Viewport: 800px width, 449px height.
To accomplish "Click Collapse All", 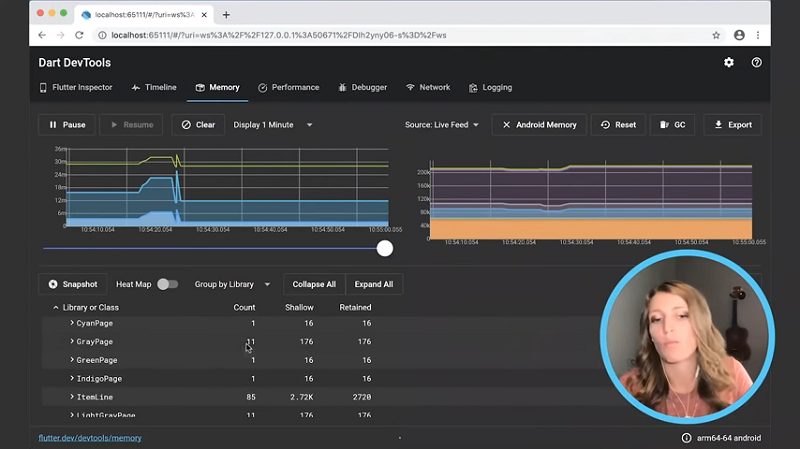I will pos(314,284).
